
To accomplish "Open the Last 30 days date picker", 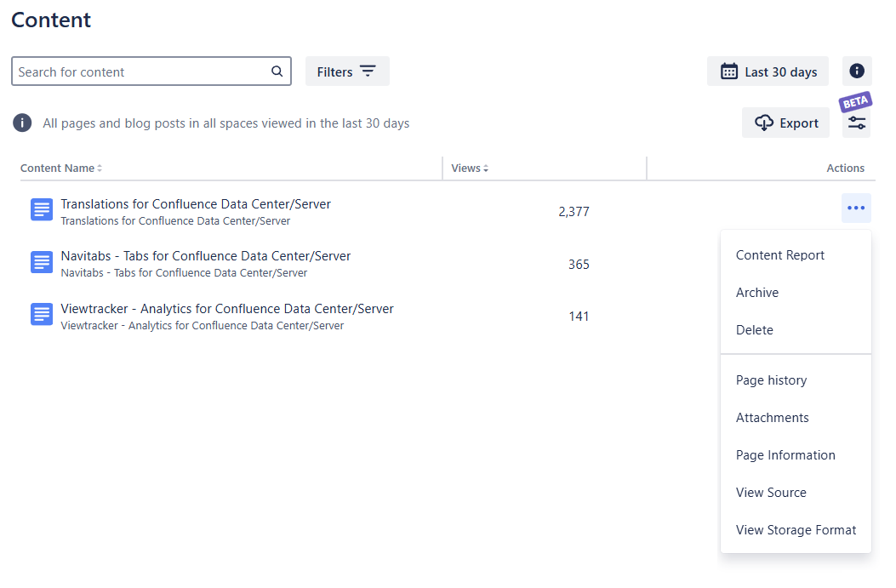I will click(768, 71).
